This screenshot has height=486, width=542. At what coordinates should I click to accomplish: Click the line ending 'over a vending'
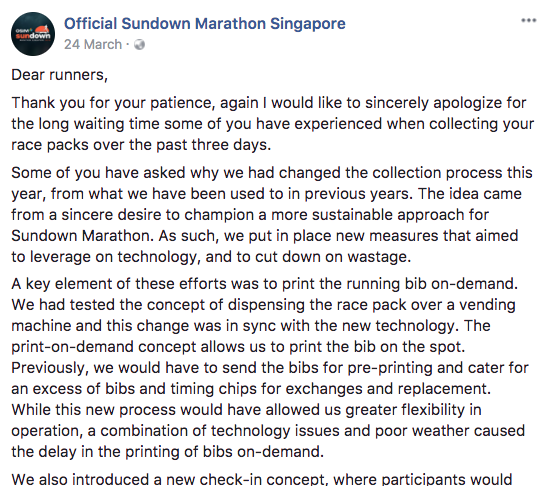click(263, 305)
